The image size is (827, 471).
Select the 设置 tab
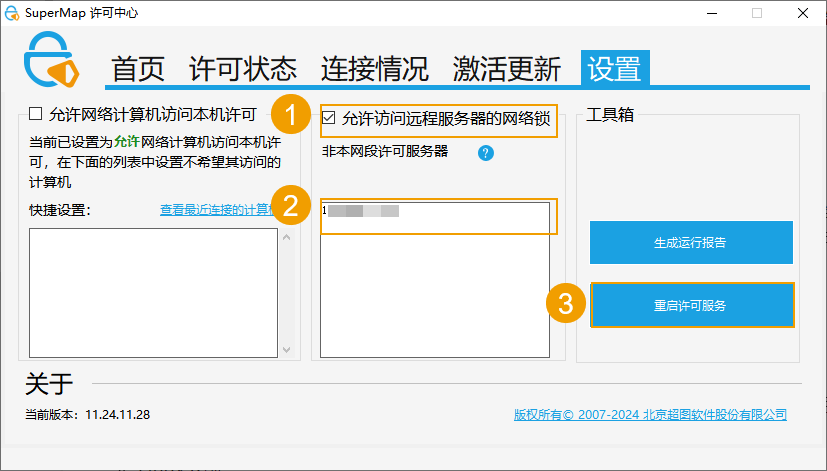click(x=615, y=68)
